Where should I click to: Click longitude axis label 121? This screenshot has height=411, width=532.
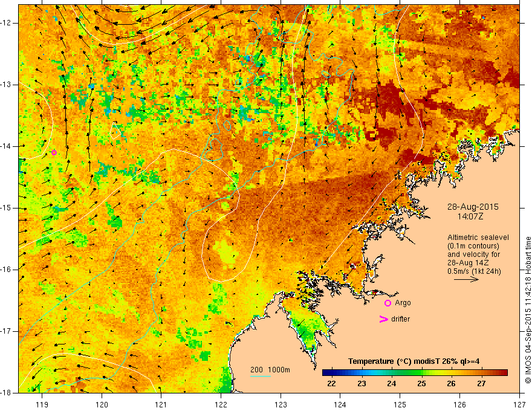[161, 404]
